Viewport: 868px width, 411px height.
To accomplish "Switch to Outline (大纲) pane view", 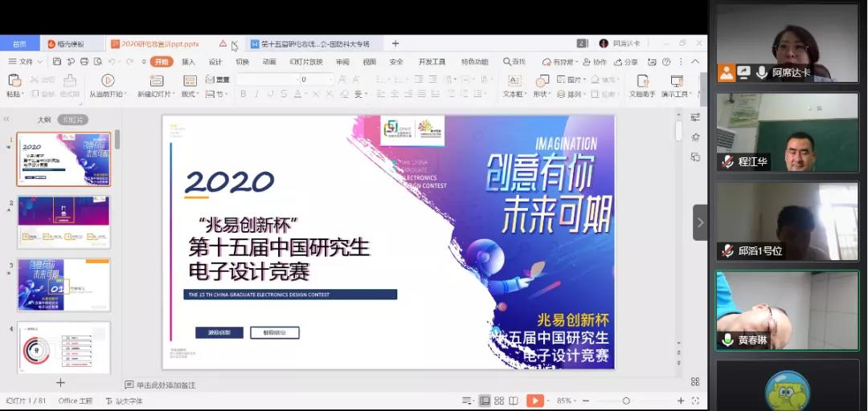I will tap(44, 120).
